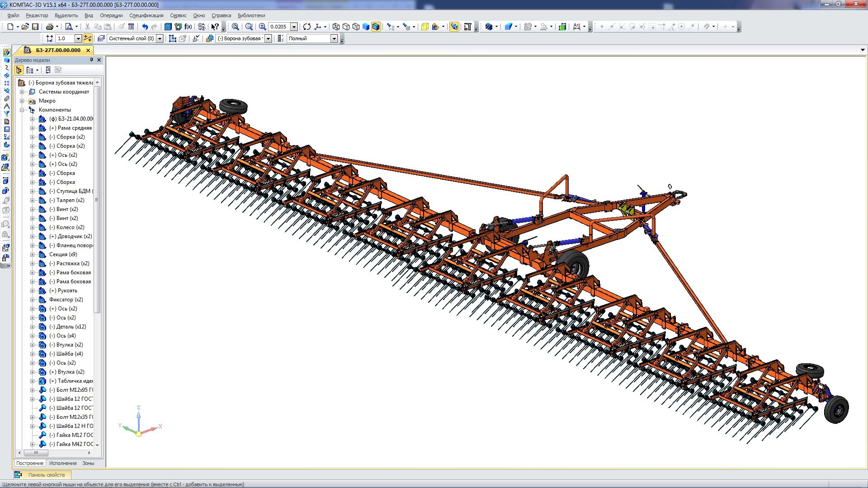Click the Save document icon
The width and height of the screenshot is (868, 488).
tap(35, 27)
